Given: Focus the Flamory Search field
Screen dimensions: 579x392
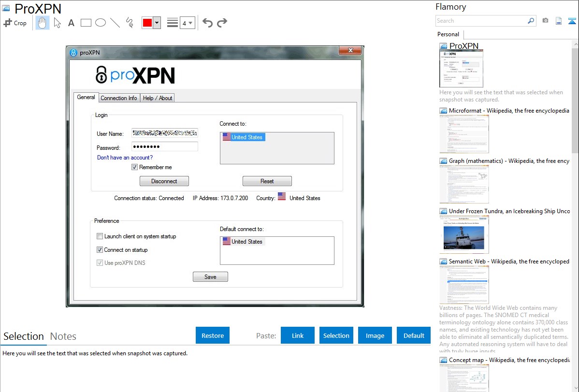Looking at the screenshot, I should point(482,21).
